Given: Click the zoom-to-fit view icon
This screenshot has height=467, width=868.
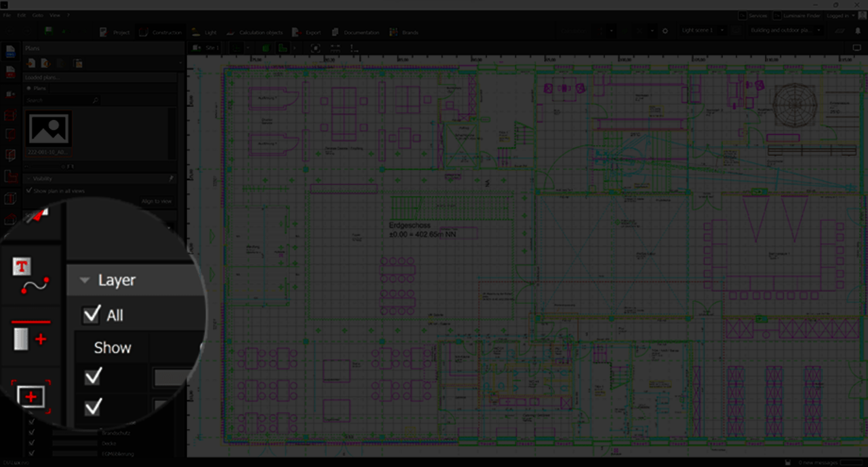Looking at the screenshot, I should click(315, 48).
